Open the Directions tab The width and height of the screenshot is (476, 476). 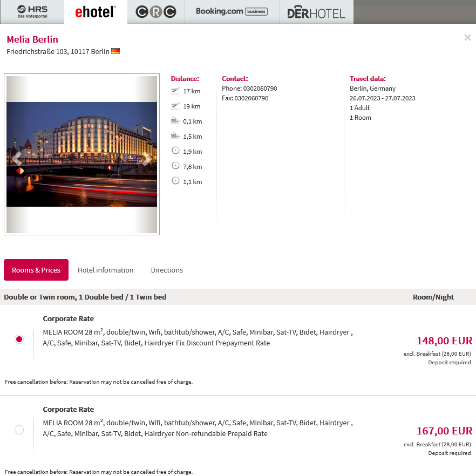click(x=167, y=270)
